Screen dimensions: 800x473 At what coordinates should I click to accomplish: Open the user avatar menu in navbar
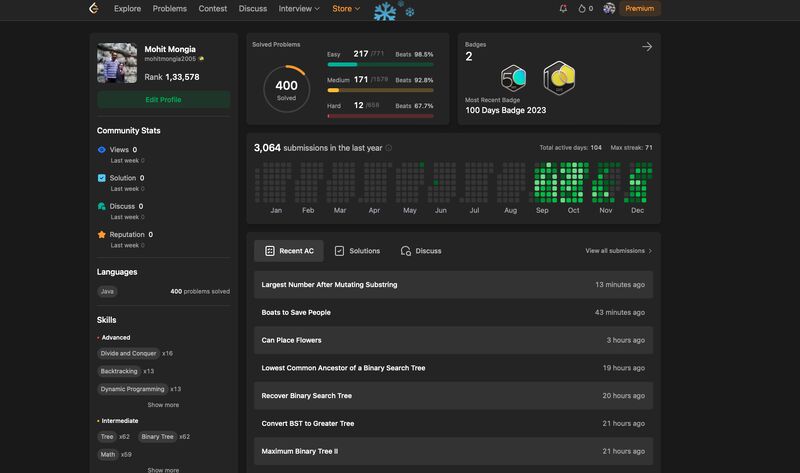pyautogui.click(x=609, y=9)
